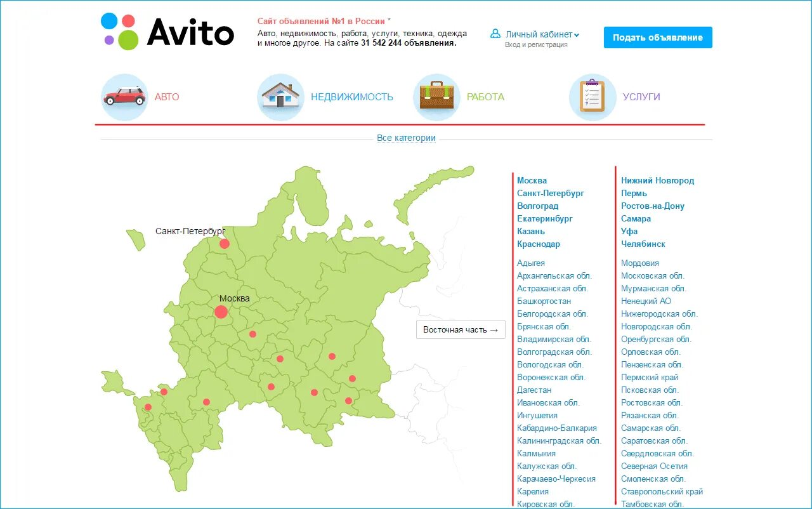The image size is (812, 509).
Task: Select region Владимирская обл.
Action: pyautogui.click(x=554, y=339)
